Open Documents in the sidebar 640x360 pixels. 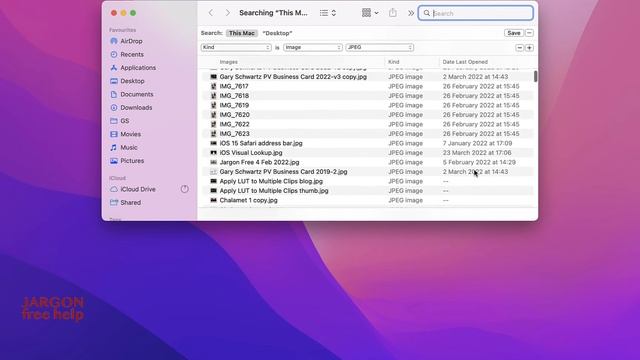(x=131, y=94)
